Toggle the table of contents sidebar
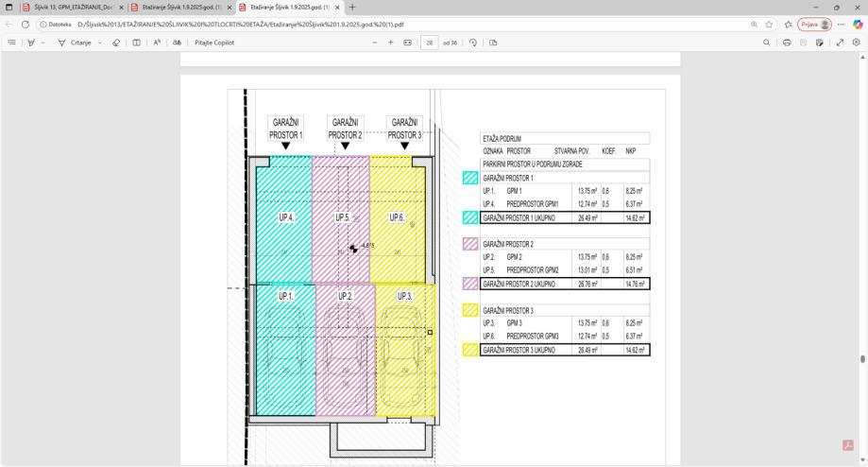This screenshot has height=467, width=868. (12, 43)
